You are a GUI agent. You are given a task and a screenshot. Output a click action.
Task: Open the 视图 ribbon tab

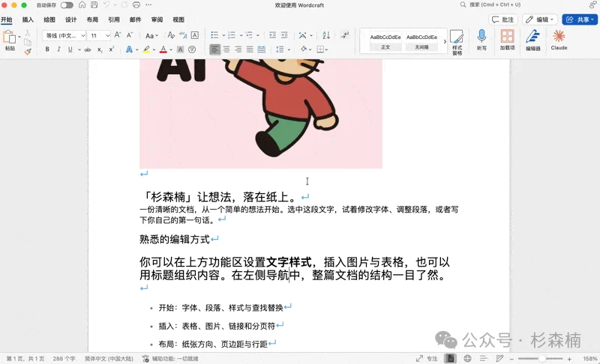[178, 19]
